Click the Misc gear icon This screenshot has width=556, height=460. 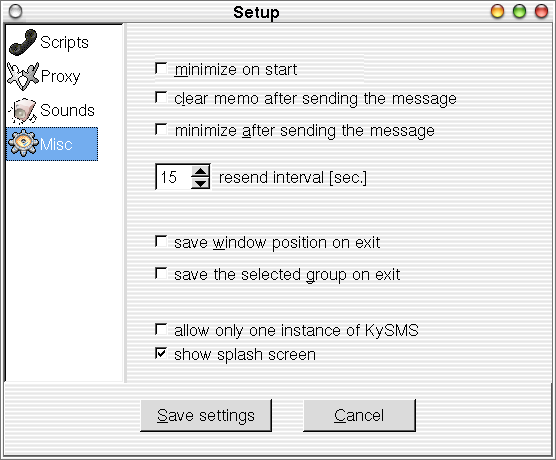coord(23,144)
